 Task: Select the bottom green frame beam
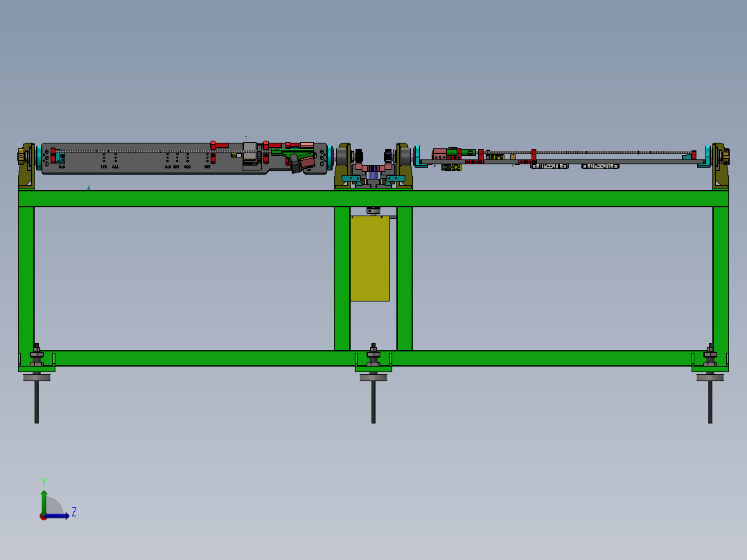[373, 358]
